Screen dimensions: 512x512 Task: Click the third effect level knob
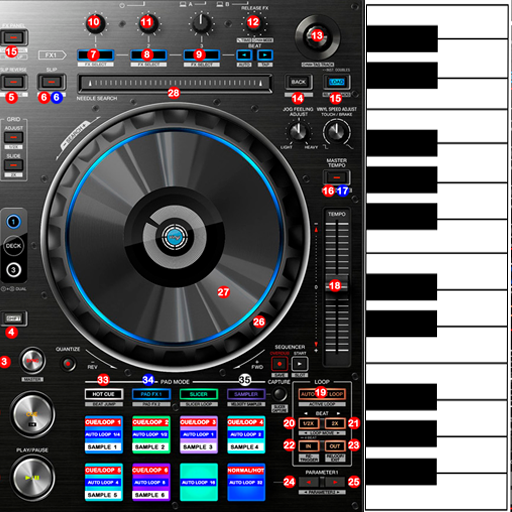pyautogui.click(x=201, y=23)
